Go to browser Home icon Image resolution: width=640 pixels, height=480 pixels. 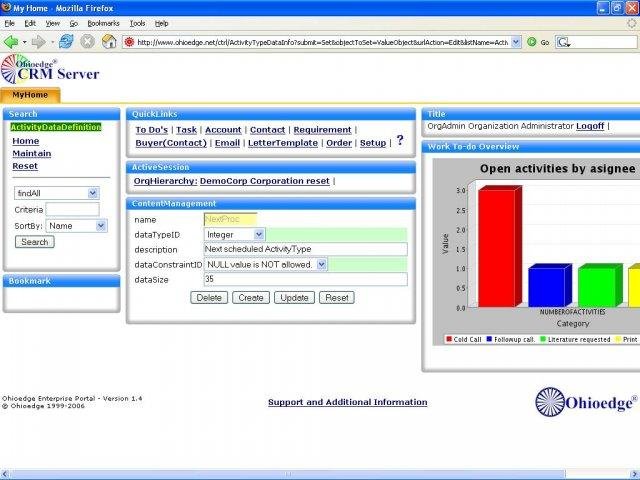click(109, 42)
